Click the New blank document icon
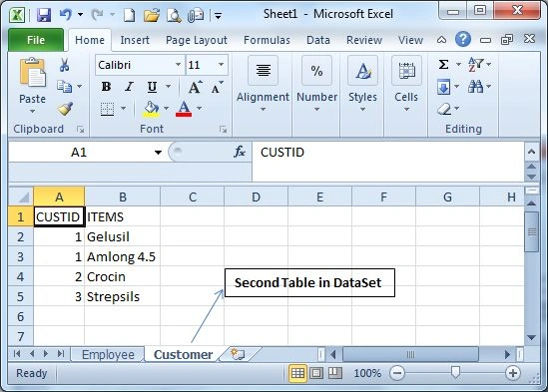 (130, 15)
